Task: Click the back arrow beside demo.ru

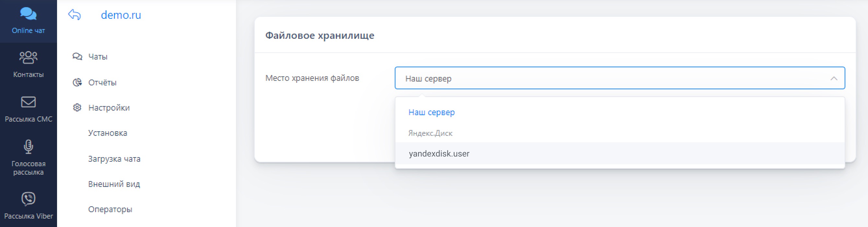Action: click(x=75, y=15)
